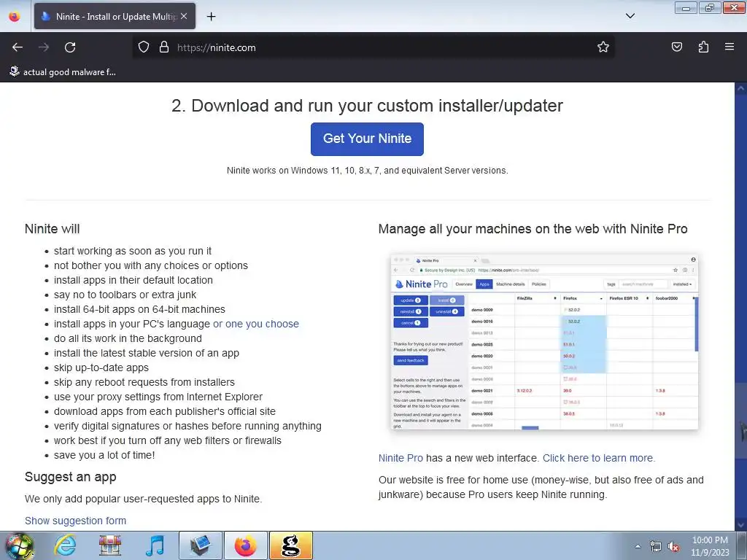This screenshot has height=560, width=747.
Task: Open the Windows Start orb
Action: pos(19,546)
